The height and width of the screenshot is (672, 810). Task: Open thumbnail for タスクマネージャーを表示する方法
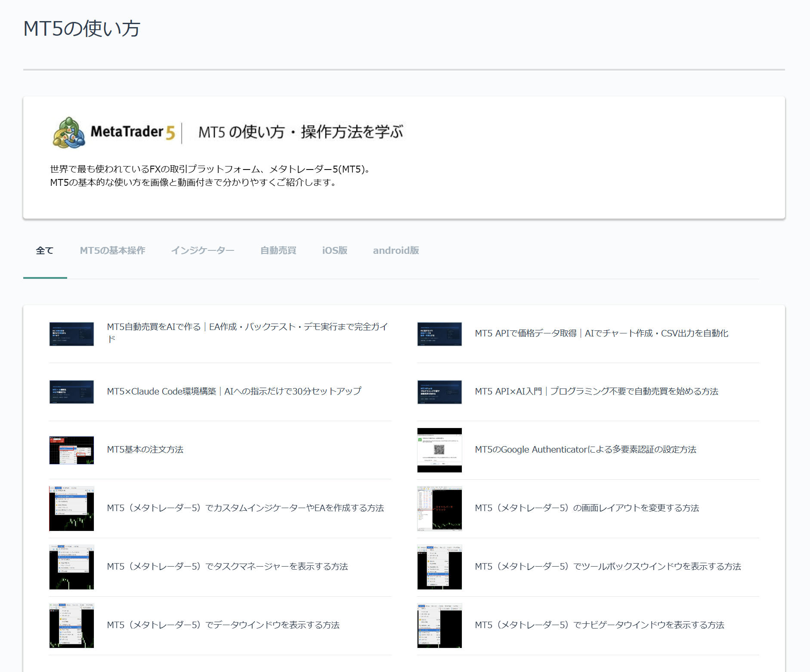tap(71, 567)
